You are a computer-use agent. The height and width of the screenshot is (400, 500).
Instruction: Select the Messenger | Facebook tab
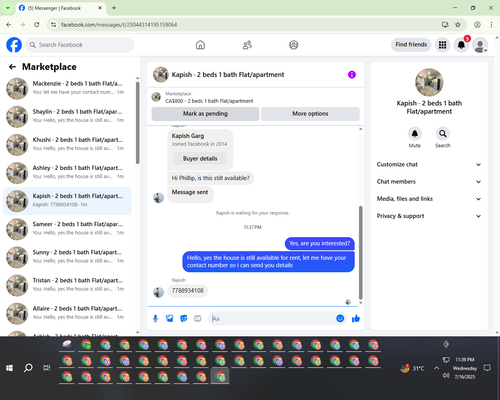(61, 8)
